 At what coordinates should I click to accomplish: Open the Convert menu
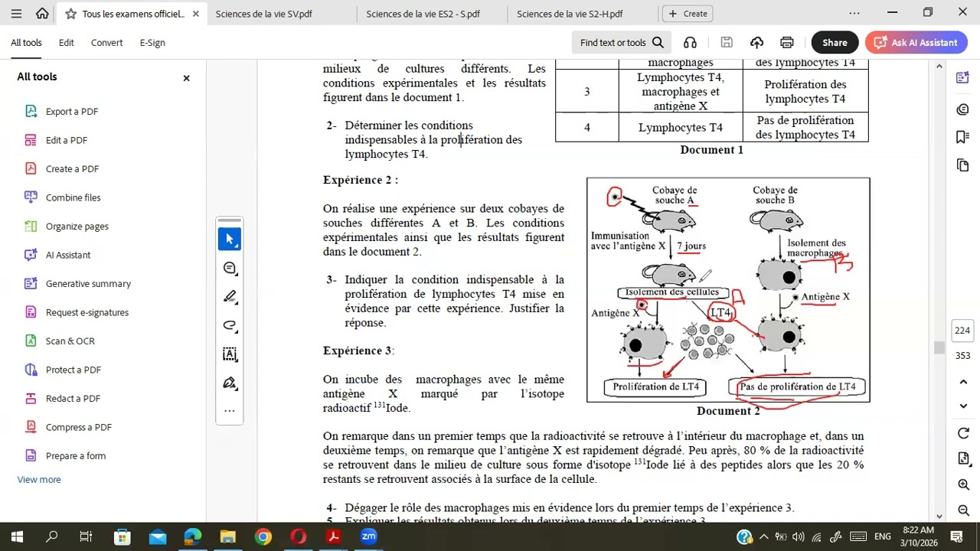(106, 43)
